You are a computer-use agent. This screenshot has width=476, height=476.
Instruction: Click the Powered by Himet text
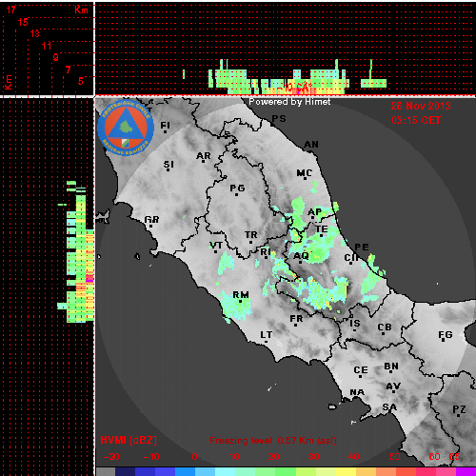pos(289,102)
